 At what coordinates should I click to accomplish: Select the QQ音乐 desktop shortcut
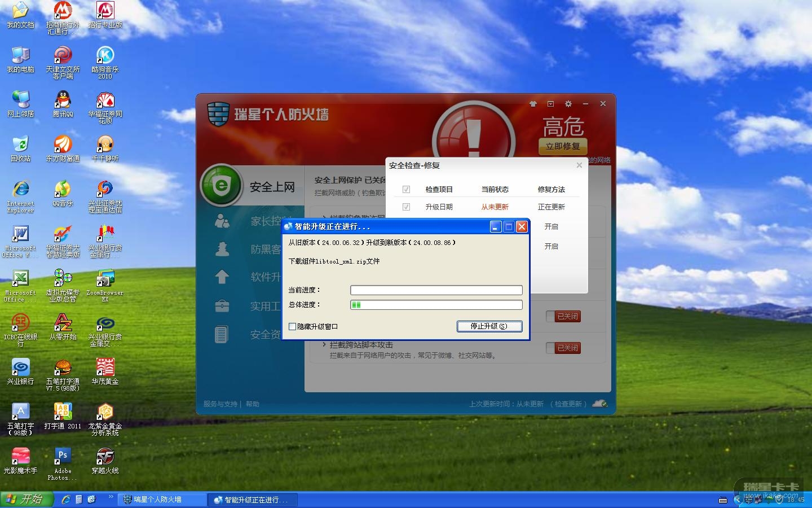(x=63, y=194)
